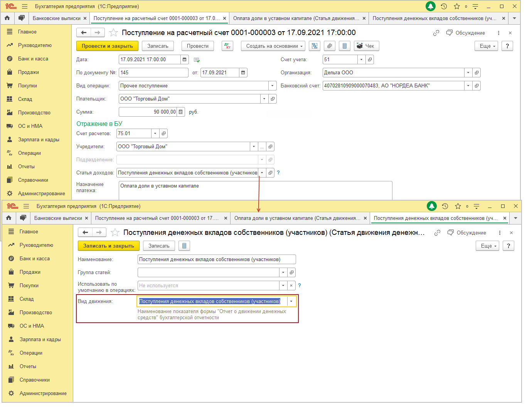Expand Банковский счет dropdown arrow
Viewport: 532px width, 407px height.
468,85
